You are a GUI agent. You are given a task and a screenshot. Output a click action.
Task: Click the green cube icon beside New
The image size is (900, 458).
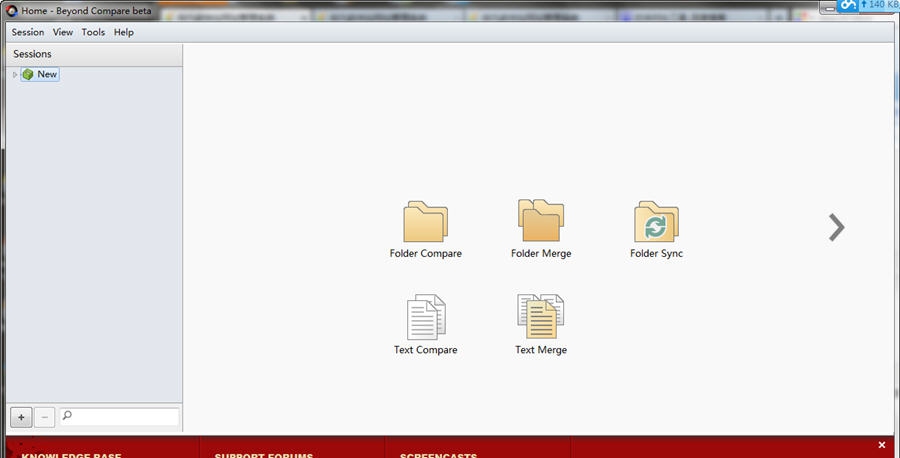[x=28, y=74]
